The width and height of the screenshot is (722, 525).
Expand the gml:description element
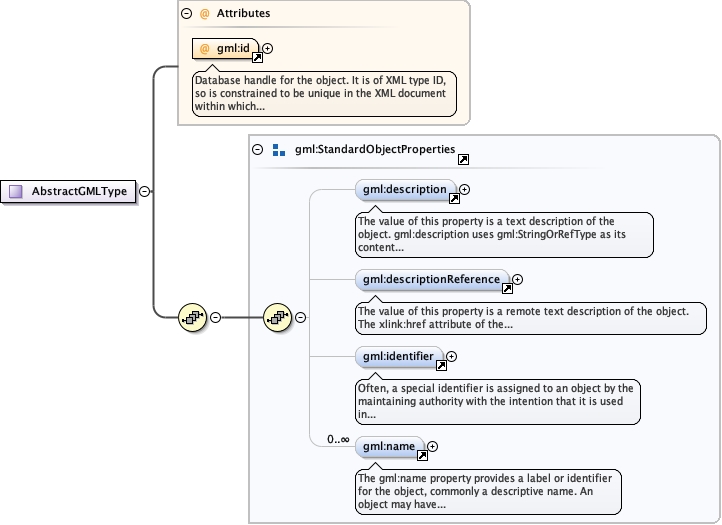tap(465, 189)
